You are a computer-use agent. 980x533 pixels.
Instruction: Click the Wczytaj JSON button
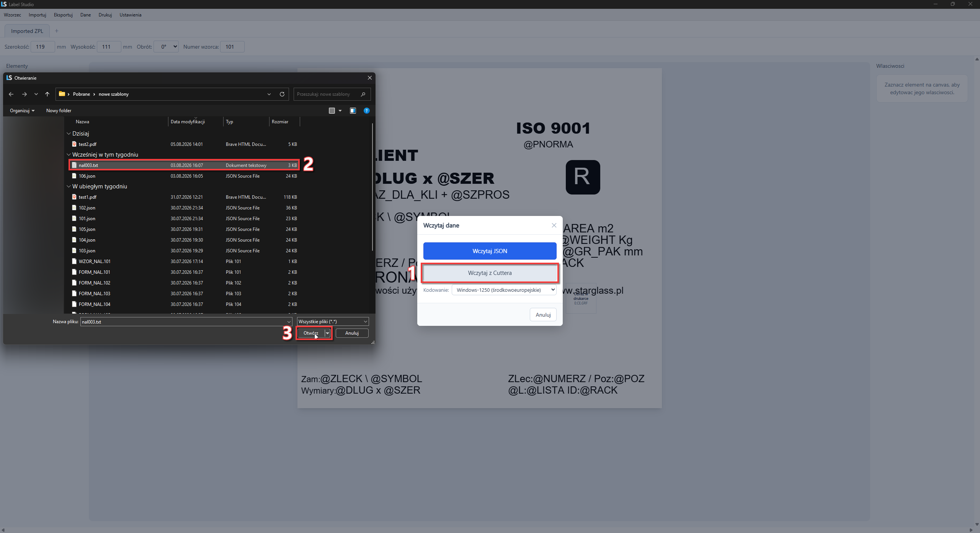tap(490, 251)
